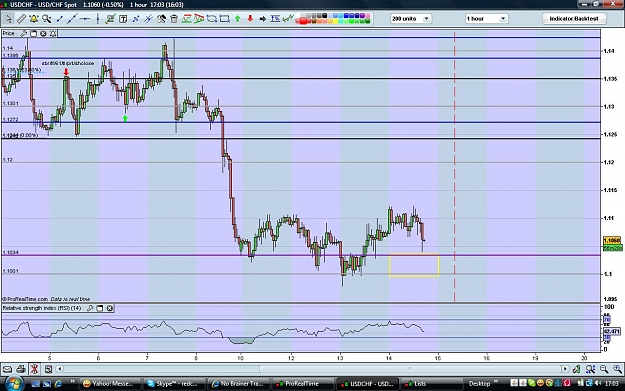The width and height of the screenshot is (625, 391).
Task: Click the zoom-out magnifier at bottom right
Action: 604,369
